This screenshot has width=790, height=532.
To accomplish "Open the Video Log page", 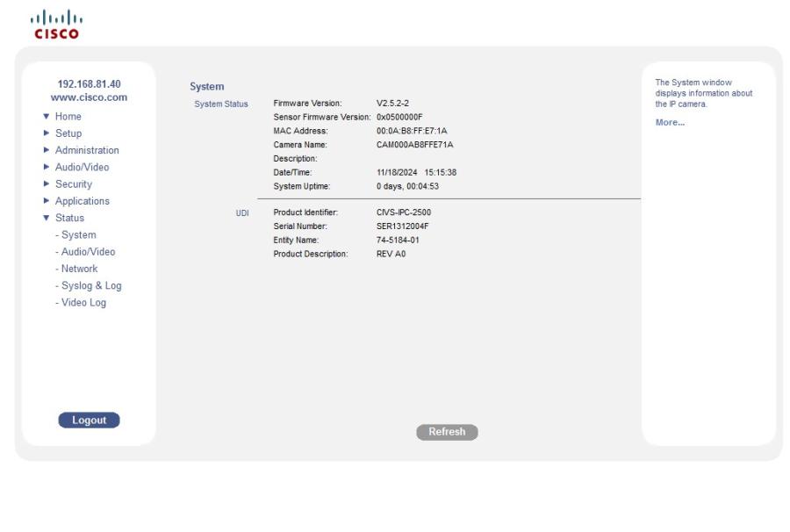I will click(80, 302).
